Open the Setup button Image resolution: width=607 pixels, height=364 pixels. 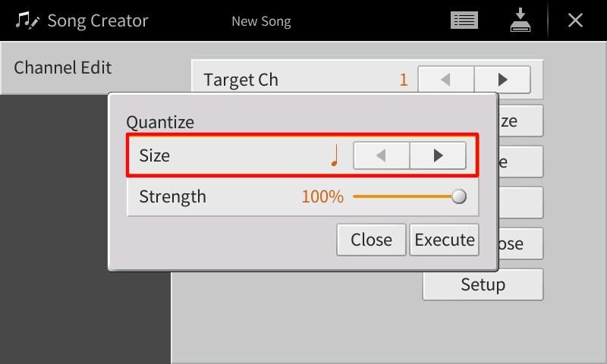[x=483, y=284]
